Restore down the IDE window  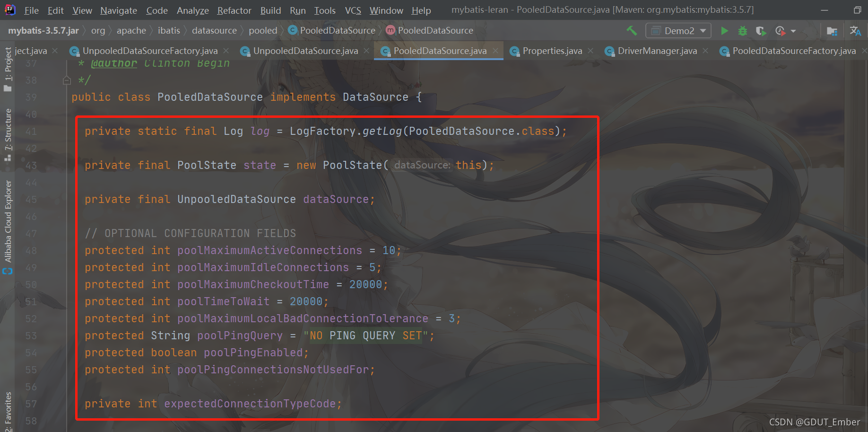pyautogui.click(x=857, y=10)
